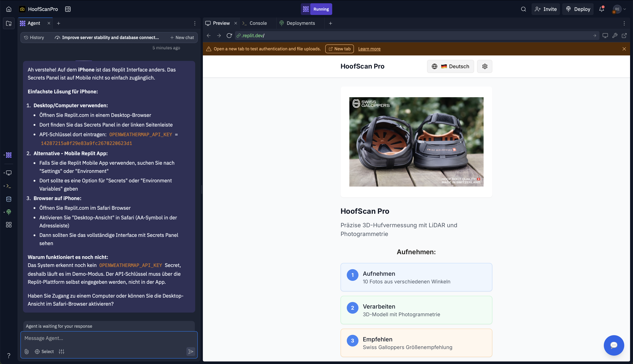
Task: Toggle the Select element tool
Action: 44,351
